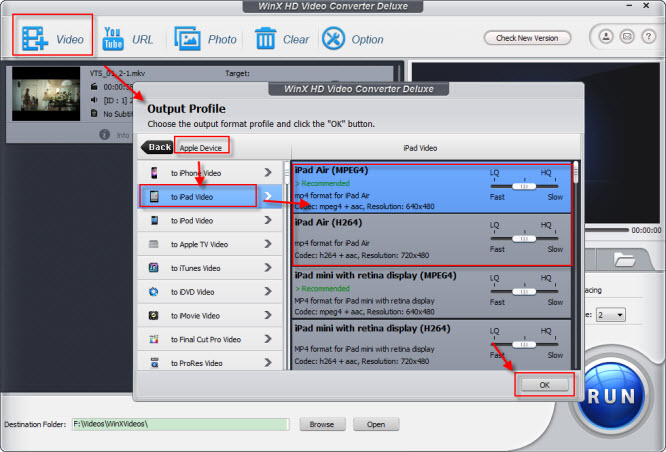The width and height of the screenshot is (666, 452).
Task: Adjust iPad mini retina (H264) quality slider
Action: click(524, 345)
